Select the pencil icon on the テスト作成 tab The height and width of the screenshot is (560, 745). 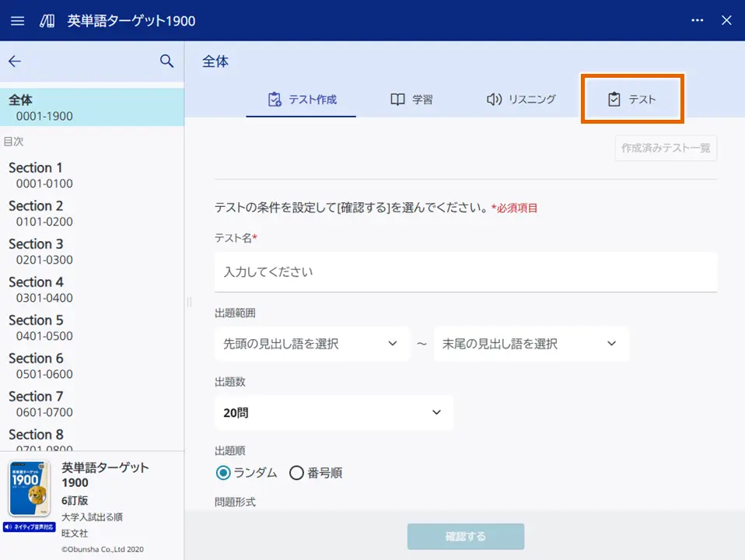pos(276,99)
